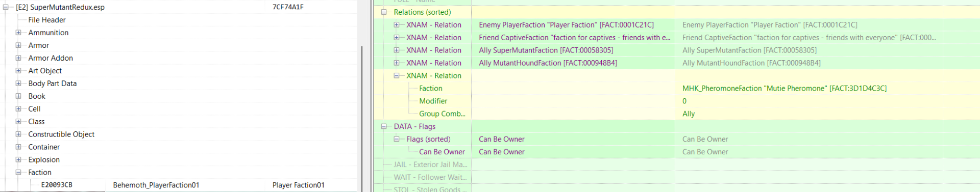Collapse the Relations (sorted) section

point(384,12)
